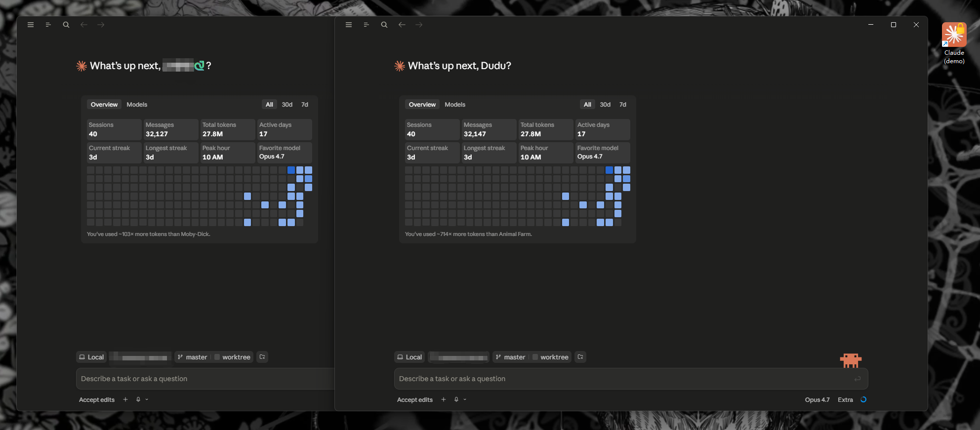The width and height of the screenshot is (980, 430).
Task: Select the All range in the right window
Action: (587, 104)
